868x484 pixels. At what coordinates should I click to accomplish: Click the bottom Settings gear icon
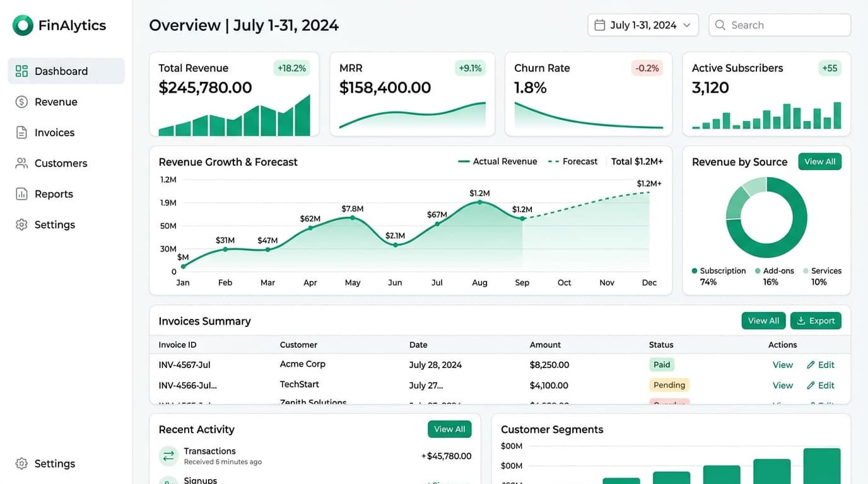click(x=21, y=464)
